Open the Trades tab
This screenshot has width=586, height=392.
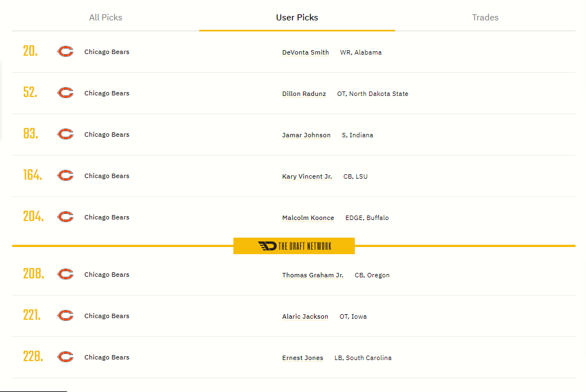point(485,18)
